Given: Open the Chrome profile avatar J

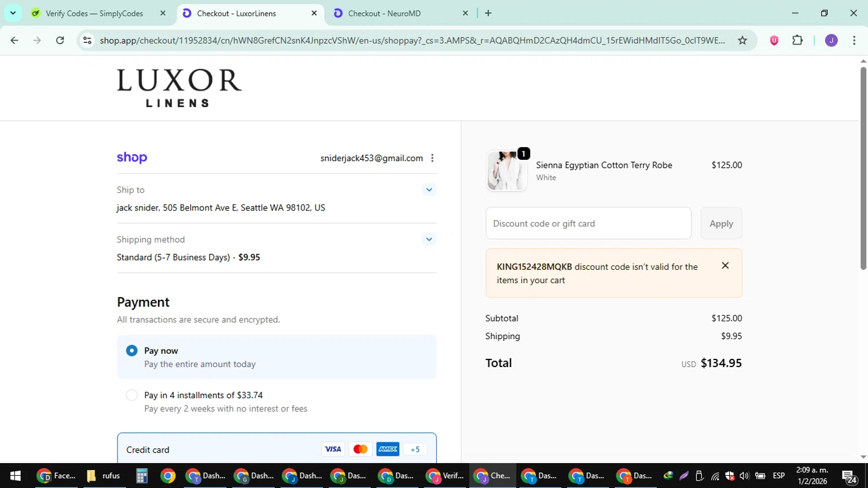Looking at the screenshot, I should 831,40.
